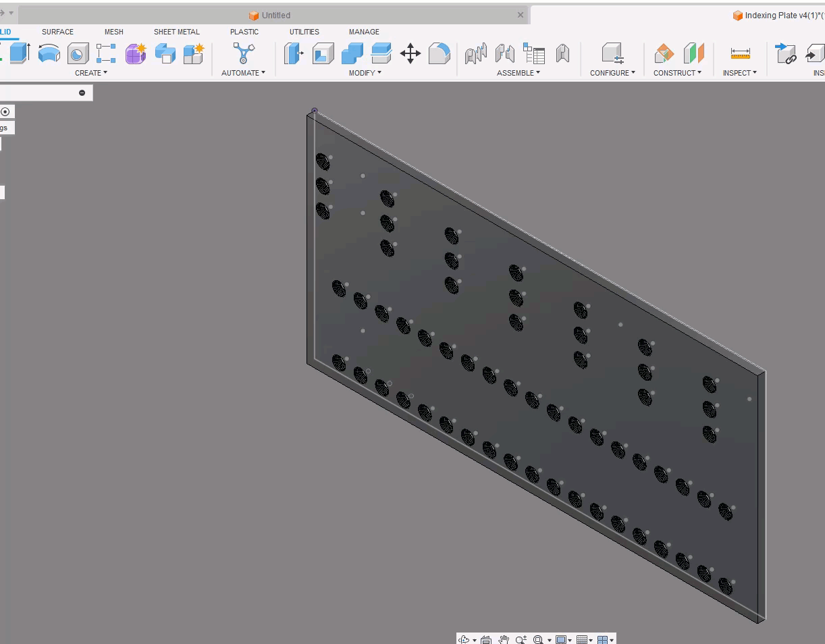Viewport: 825px width, 644px height.
Task: Select the Move/Copy tool
Action: (x=410, y=54)
